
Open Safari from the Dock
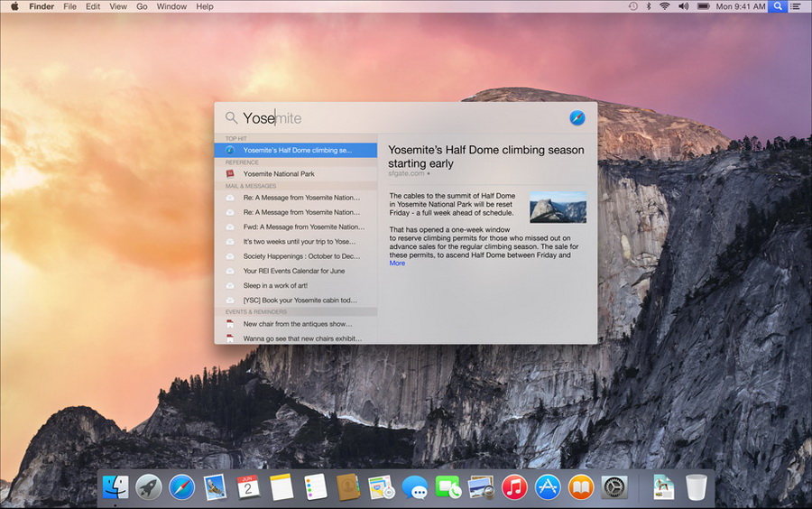181,487
